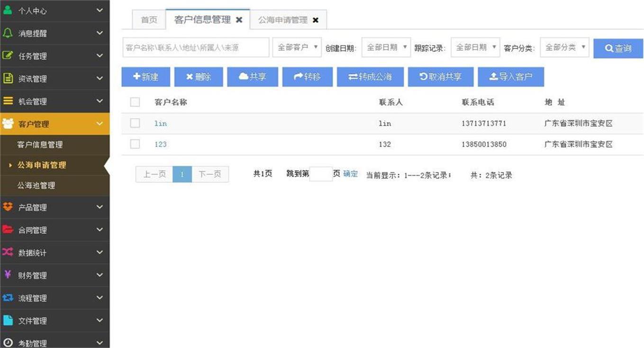The width and height of the screenshot is (644, 348).
Task: Click the 个人中心 user icon in sidebar
Action: pyautogui.click(x=8, y=10)
